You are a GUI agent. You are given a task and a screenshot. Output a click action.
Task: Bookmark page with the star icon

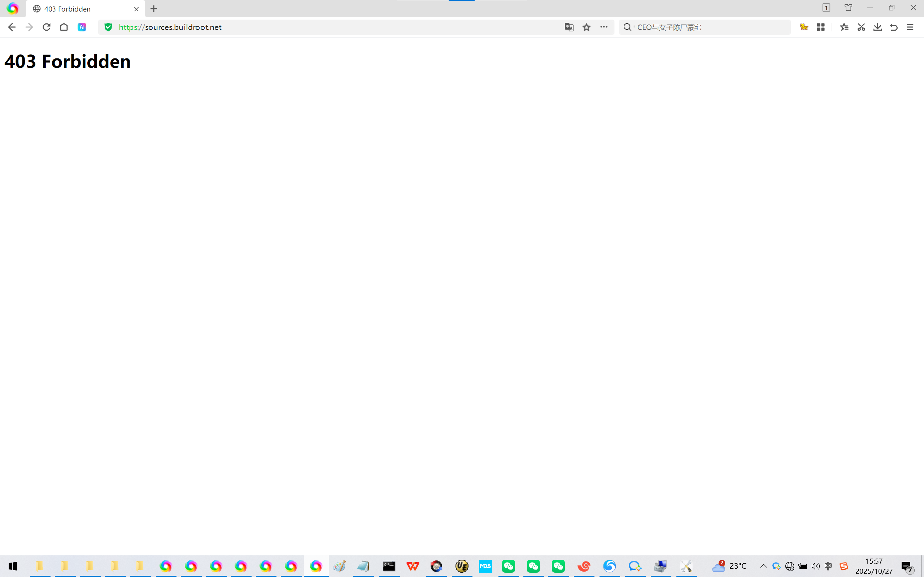(x=587, y=27)
